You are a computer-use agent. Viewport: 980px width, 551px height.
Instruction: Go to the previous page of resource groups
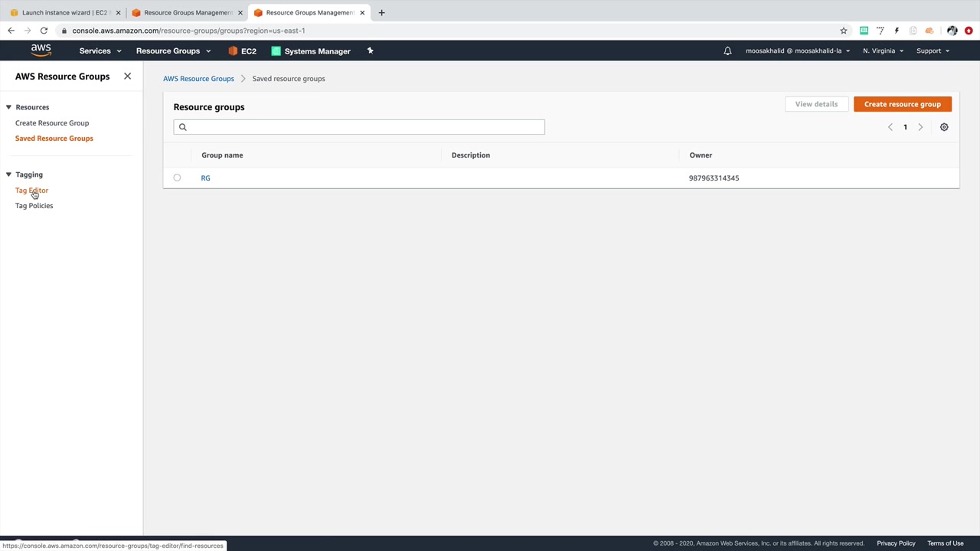point(890,127)
